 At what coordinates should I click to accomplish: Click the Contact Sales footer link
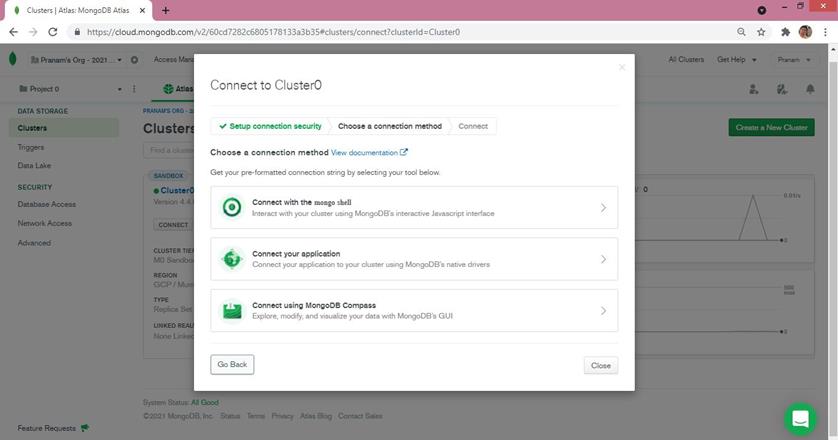(360, 416)
